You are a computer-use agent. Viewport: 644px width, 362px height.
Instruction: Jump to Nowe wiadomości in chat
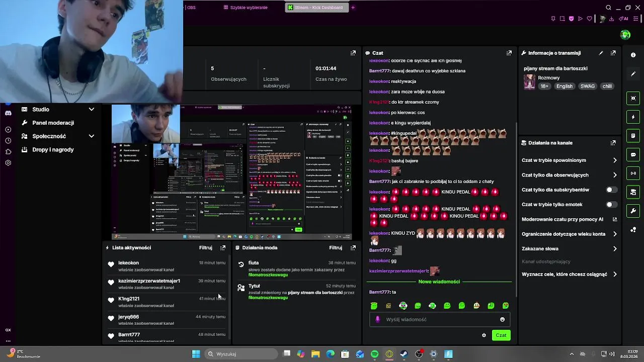click(x=439, y=282)
